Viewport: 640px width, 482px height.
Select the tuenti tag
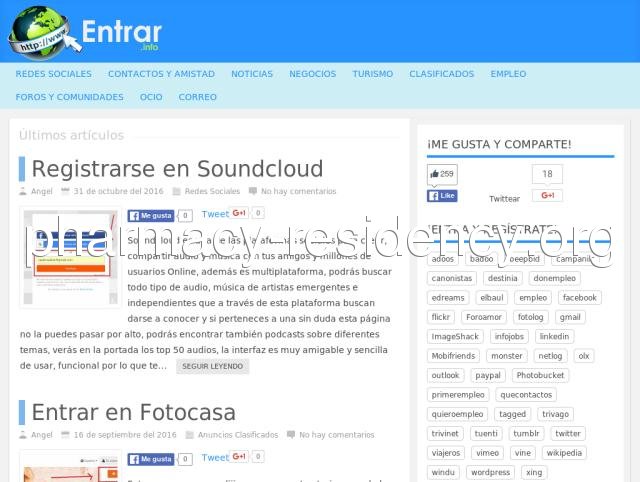[x=486, y=433]
